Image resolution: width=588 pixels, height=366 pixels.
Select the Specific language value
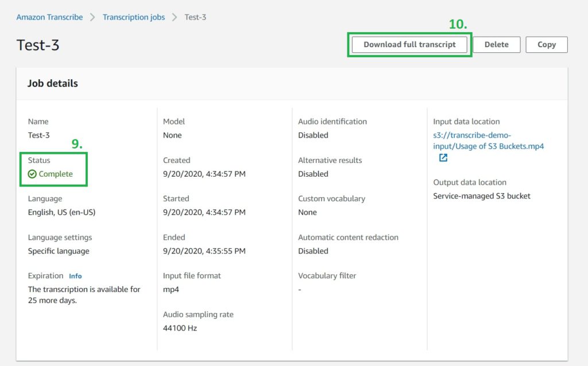coord(59,251)
